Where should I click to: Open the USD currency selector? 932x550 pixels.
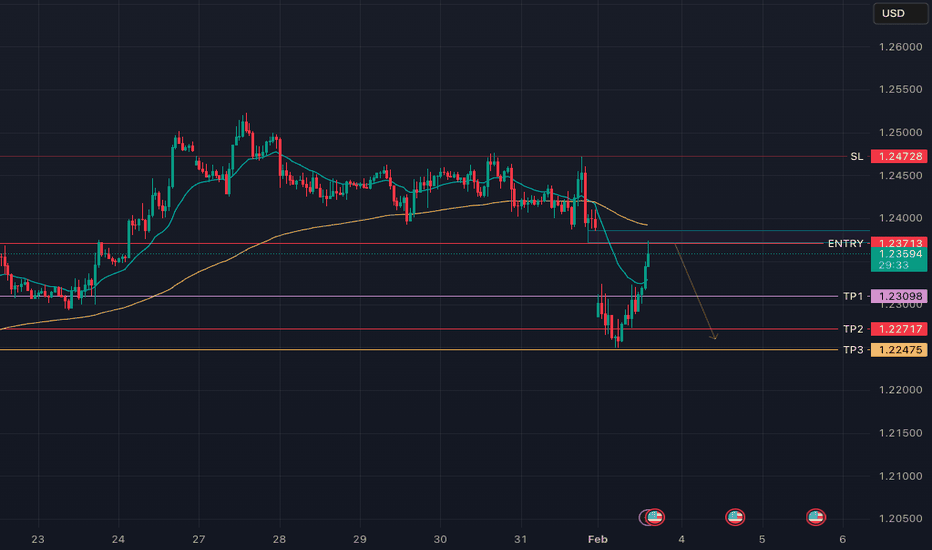900,13
